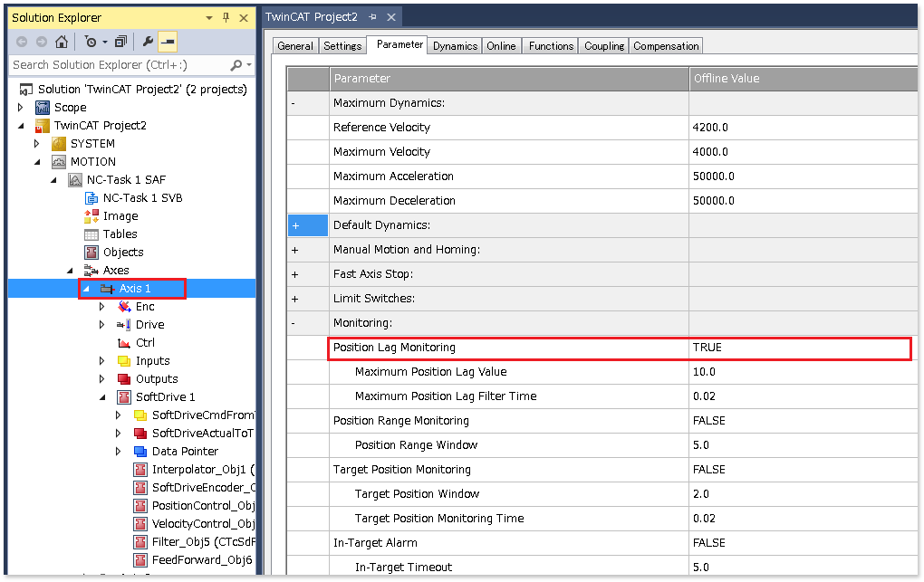
Task: Expand the Inputs node
Action: tap(102, 361)
